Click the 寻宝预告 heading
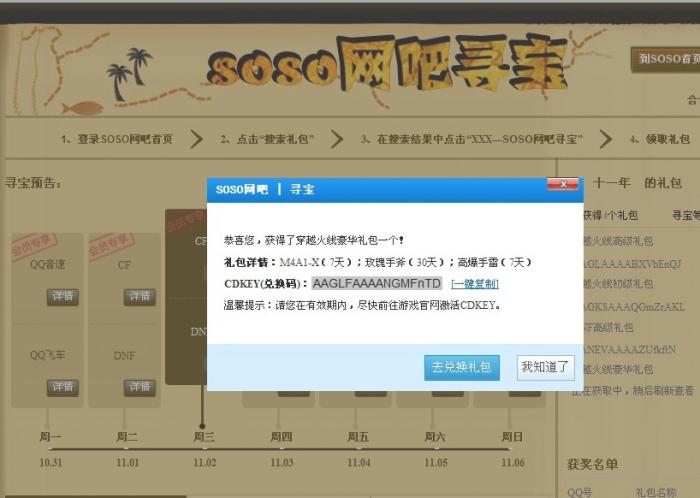700x498 pixels. tap(33, 183)
